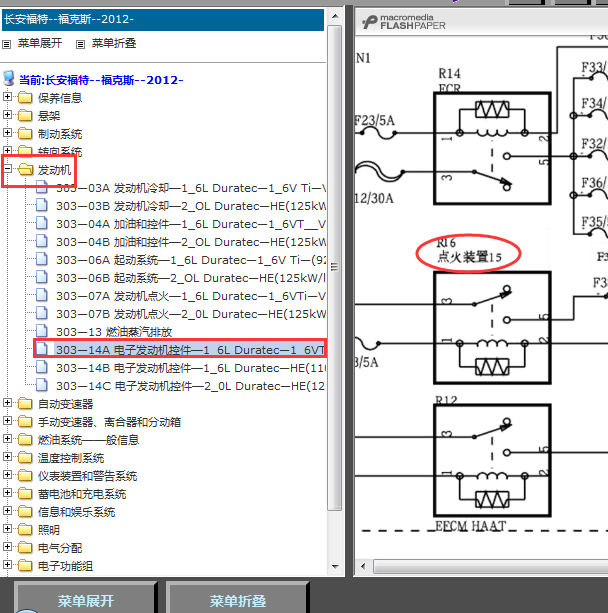Viewport: 608px width, 613px height.
Task: Open 303—06B 起动系统 document
Action: pos(191,278)
